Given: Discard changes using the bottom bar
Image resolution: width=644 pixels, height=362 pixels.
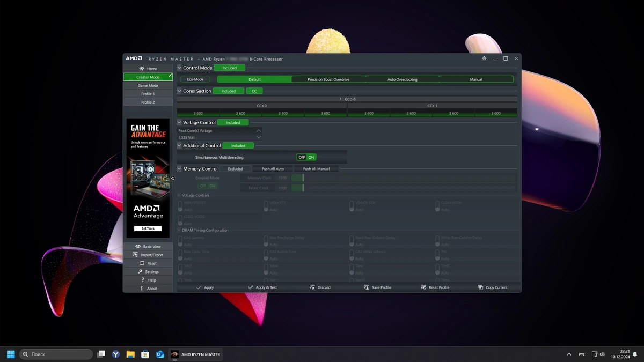Looking at the screenshot, I should pos(320,287).
